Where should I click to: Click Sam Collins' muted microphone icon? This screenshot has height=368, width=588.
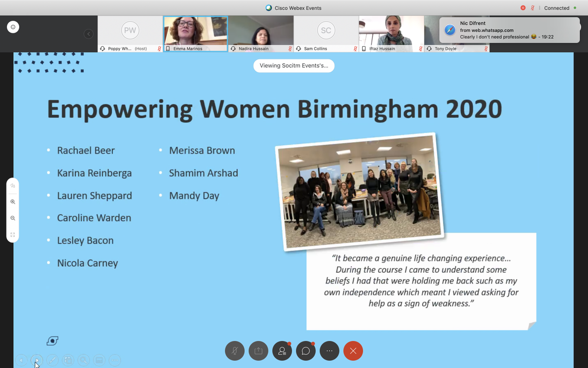click(x=355, y=49)
